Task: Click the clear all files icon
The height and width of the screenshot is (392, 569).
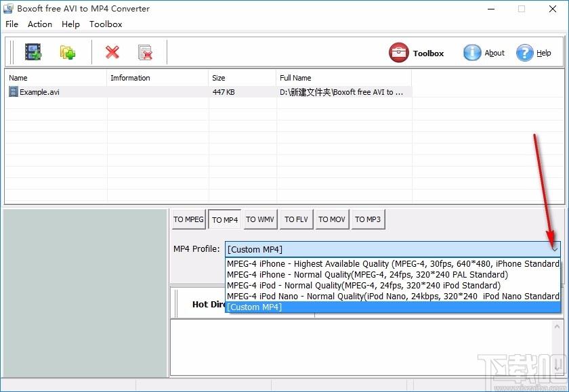Action: point(145,52)
